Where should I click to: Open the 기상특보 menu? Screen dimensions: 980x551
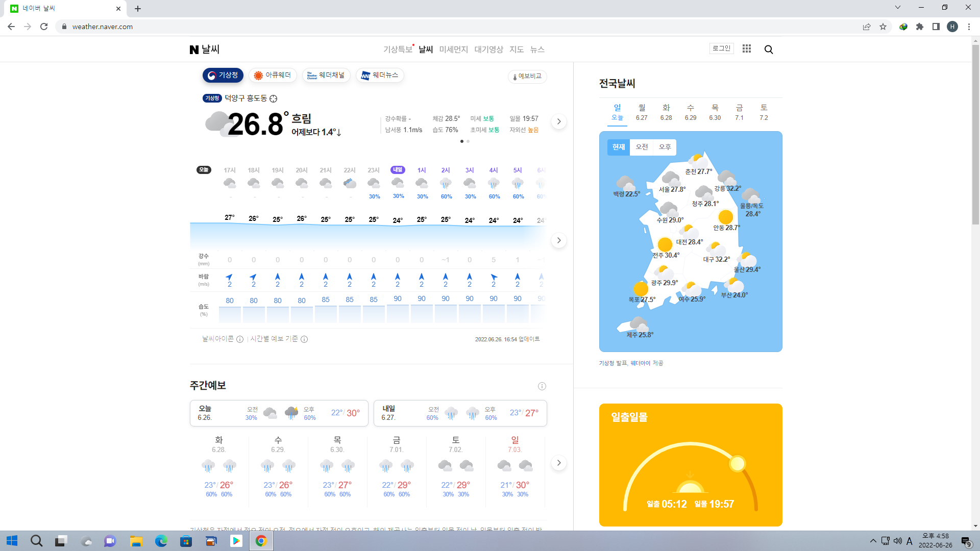(398, 49)
